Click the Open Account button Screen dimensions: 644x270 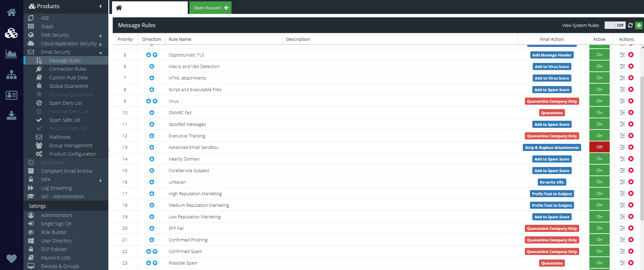pos(210,7)
